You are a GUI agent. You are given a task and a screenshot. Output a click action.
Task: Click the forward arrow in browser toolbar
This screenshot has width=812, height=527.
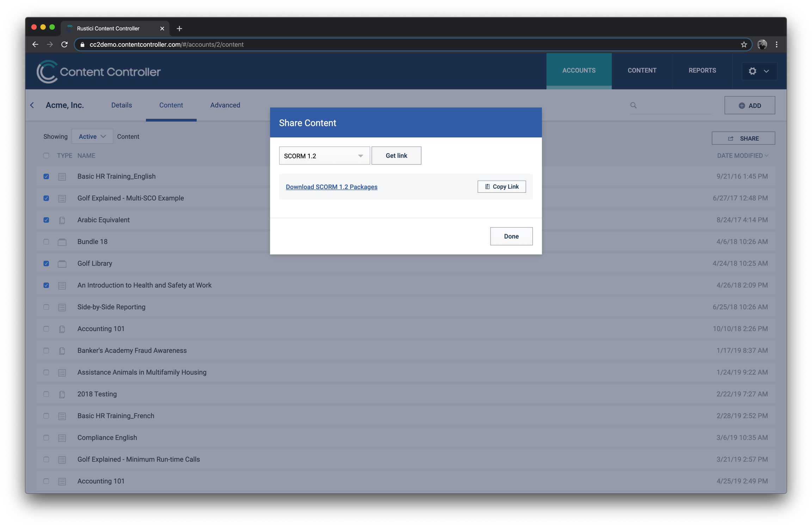(50, 44)
